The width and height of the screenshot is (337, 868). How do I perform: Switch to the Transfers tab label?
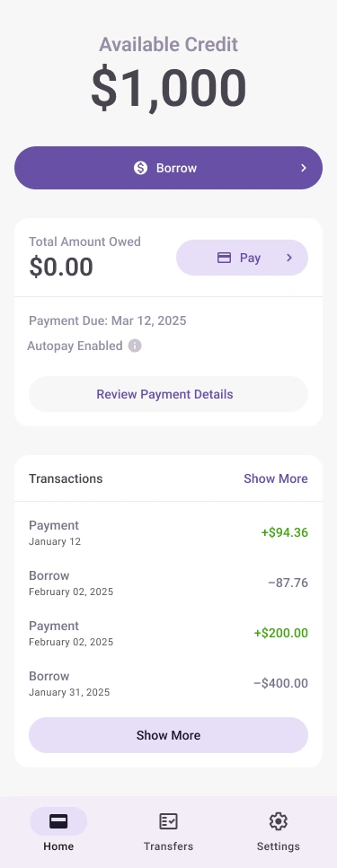tap(169, 846)
